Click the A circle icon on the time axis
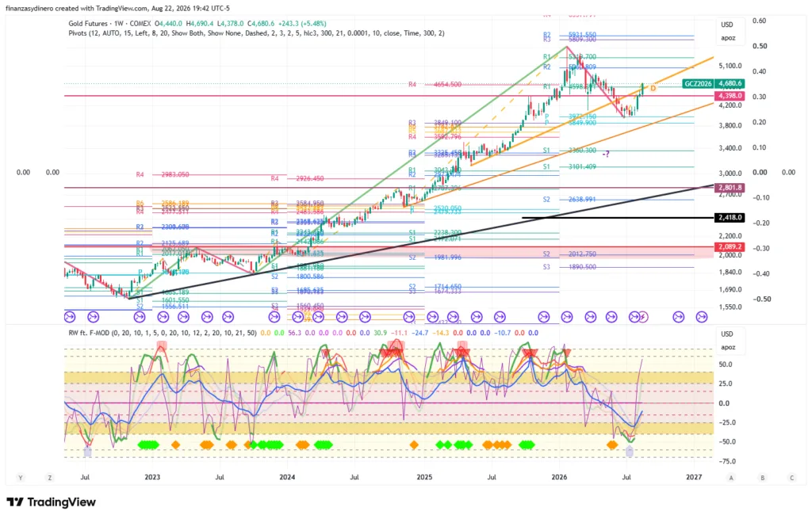Image resolution: width=812 pixels, height=519 pixels. (731, 478)
